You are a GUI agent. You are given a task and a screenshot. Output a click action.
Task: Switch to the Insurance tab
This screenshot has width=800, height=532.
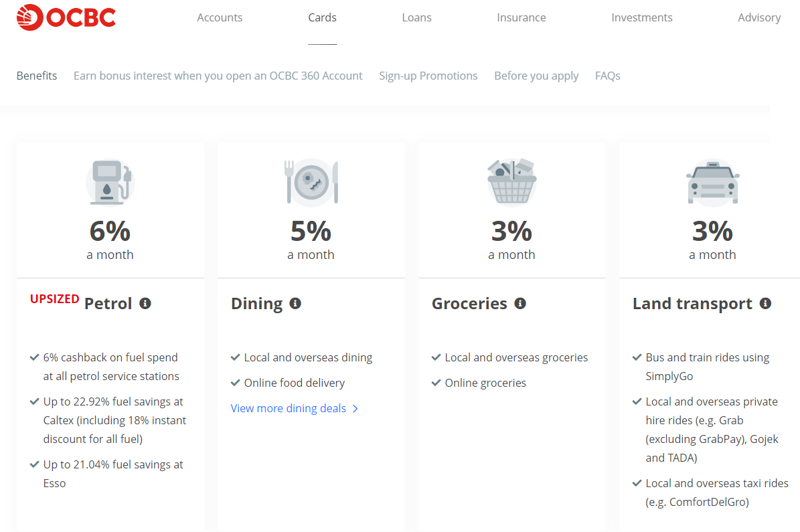pos(522,17)
